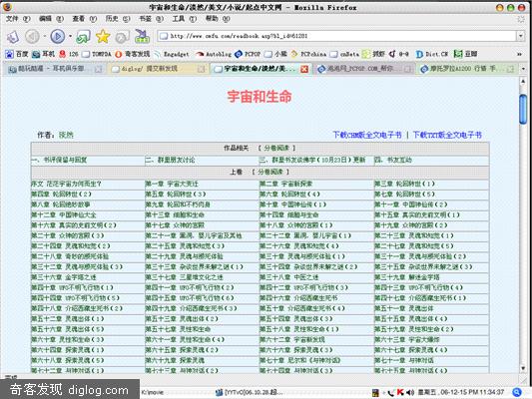Click the blue forward arrow button
532x399 pixels.
tap(57, 36)
